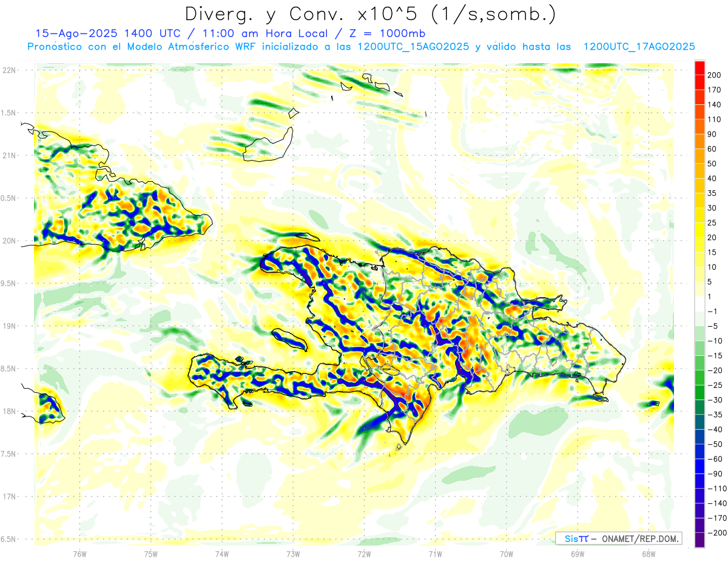Click the positive '5' value on the color scale

711,282
